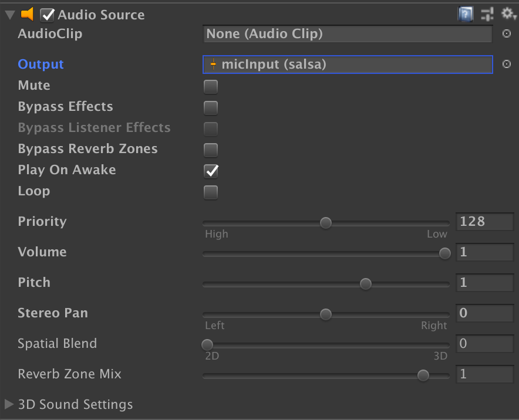The image size is (519, 420).
Task: Toggle the Bypass Reverb Zones checkbox
Action: pyautogui.click(x=210, y=150)
